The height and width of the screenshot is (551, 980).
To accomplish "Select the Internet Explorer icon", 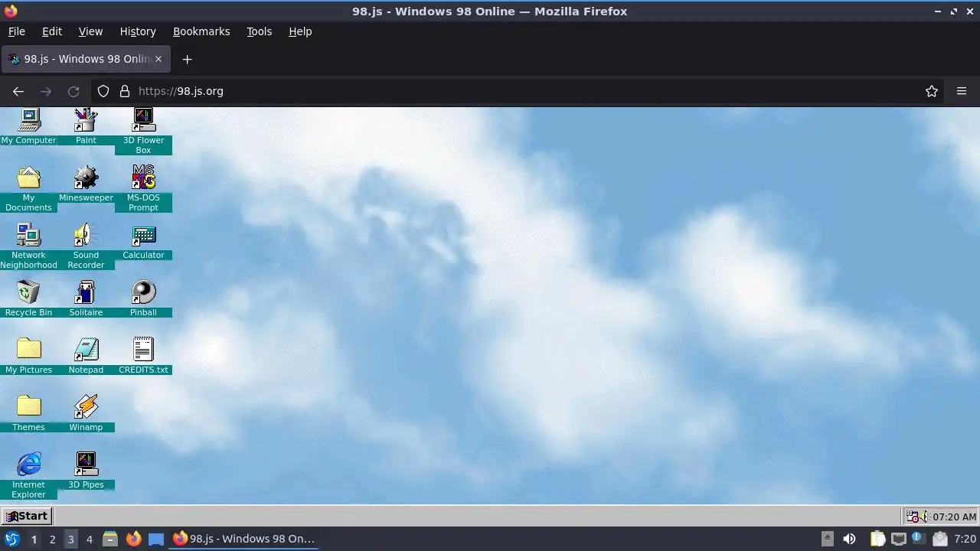I will [28, 475].
